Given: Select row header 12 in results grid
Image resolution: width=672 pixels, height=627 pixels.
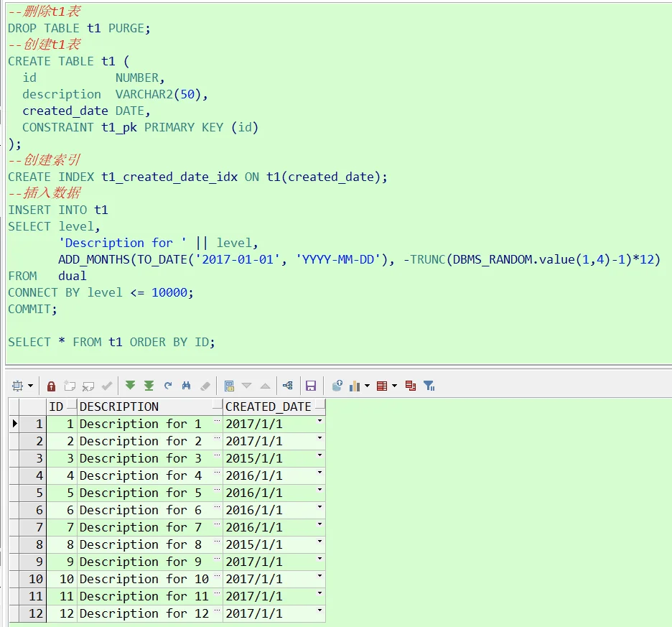Looking at the screenshot, I should [x=32, y=613].
